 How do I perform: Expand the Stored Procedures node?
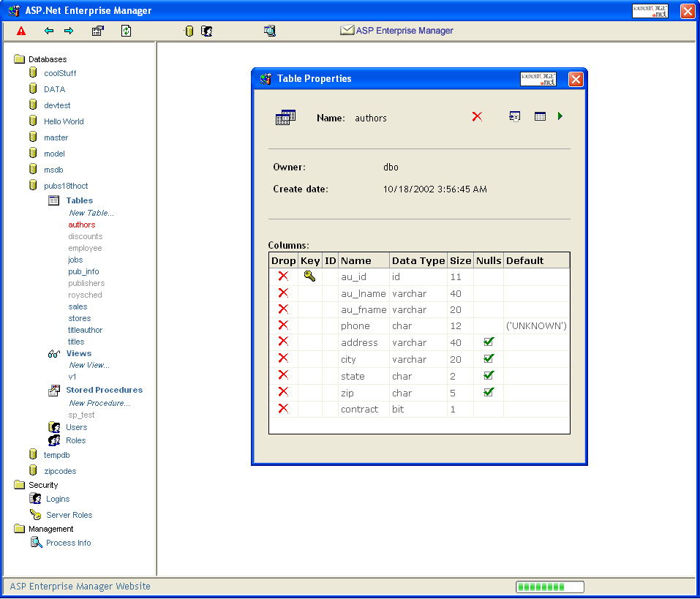[x=105, y=390]
